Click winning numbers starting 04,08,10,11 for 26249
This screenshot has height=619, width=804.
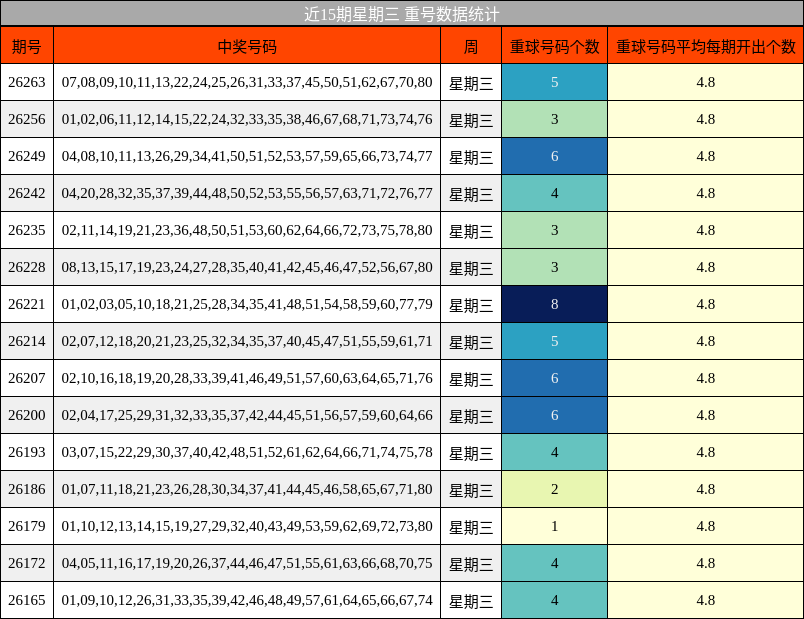(247, 156)
